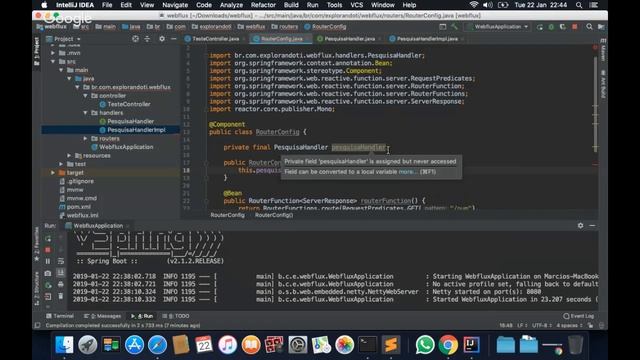Collapse the handlers package
Screen dimensions: 640x360
85,113
